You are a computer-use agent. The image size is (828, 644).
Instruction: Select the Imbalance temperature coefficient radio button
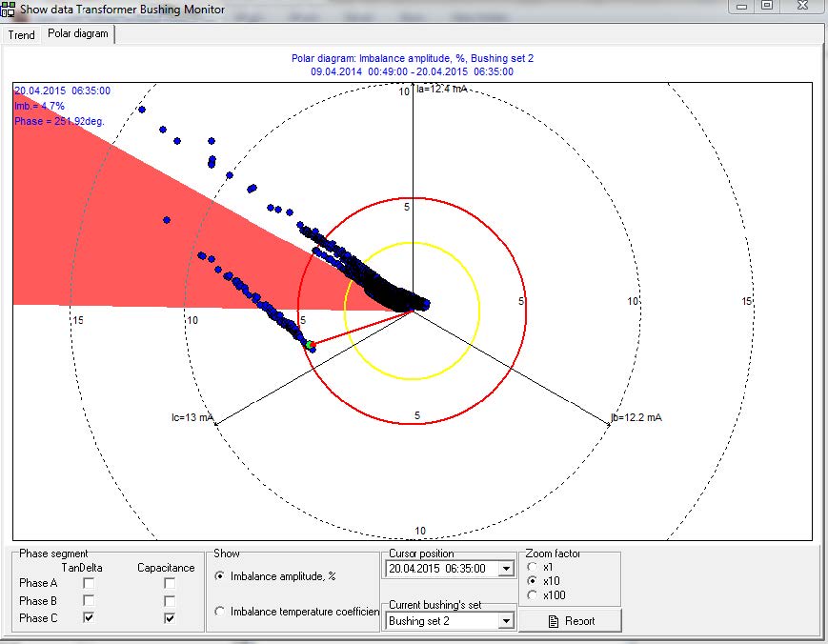(219, 612)
